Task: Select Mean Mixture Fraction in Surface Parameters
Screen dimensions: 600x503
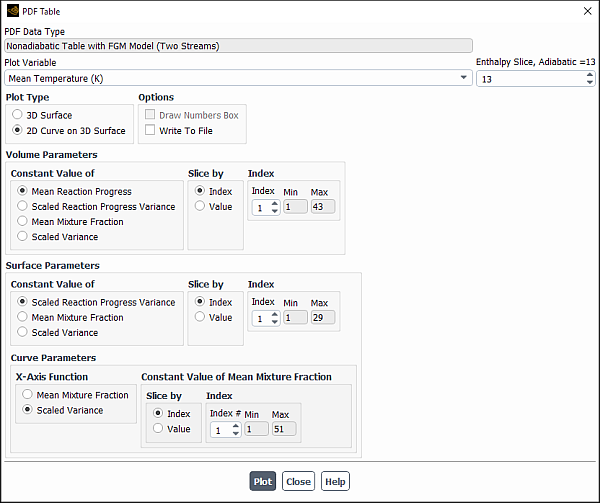Action: pyautogui.click(x=22, y=317)
